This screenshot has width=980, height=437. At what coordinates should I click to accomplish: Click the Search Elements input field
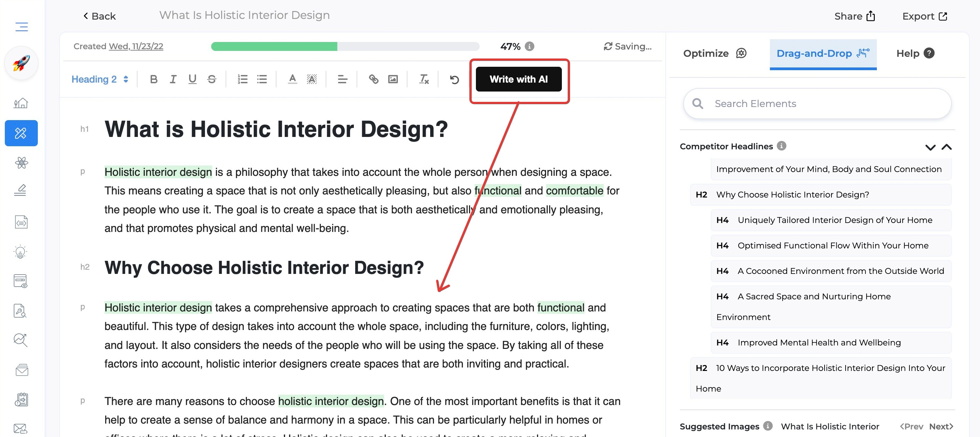pyautogui.click(x=817, y=104)
